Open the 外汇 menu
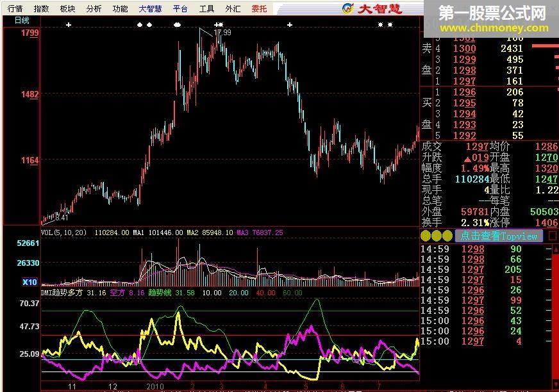Screen dimensions: 559x392 [x=233, y=8]
